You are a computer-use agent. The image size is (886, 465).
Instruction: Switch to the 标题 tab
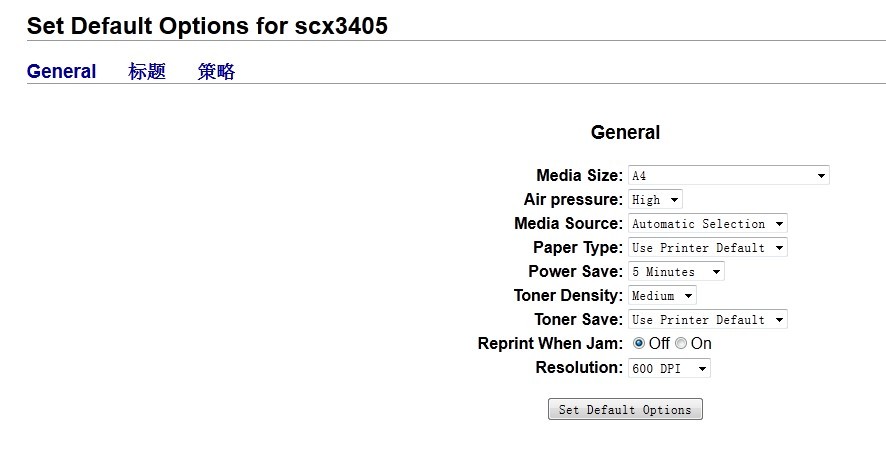pos(147,71)
